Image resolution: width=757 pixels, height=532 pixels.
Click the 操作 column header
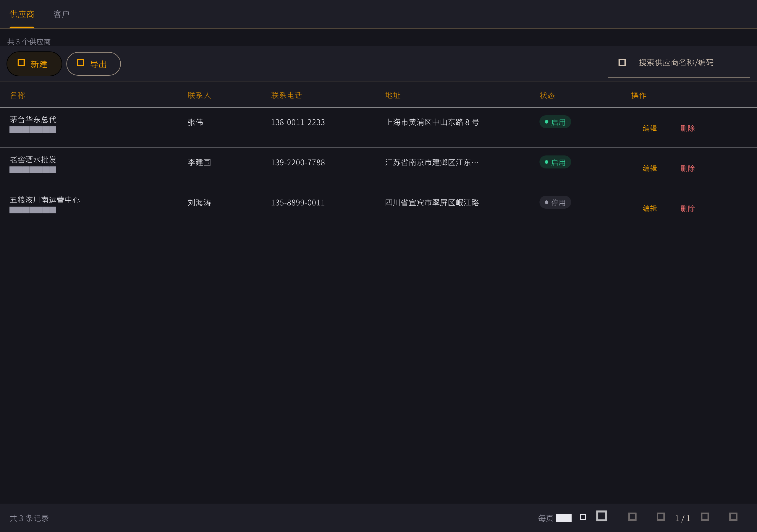(639, 95)
